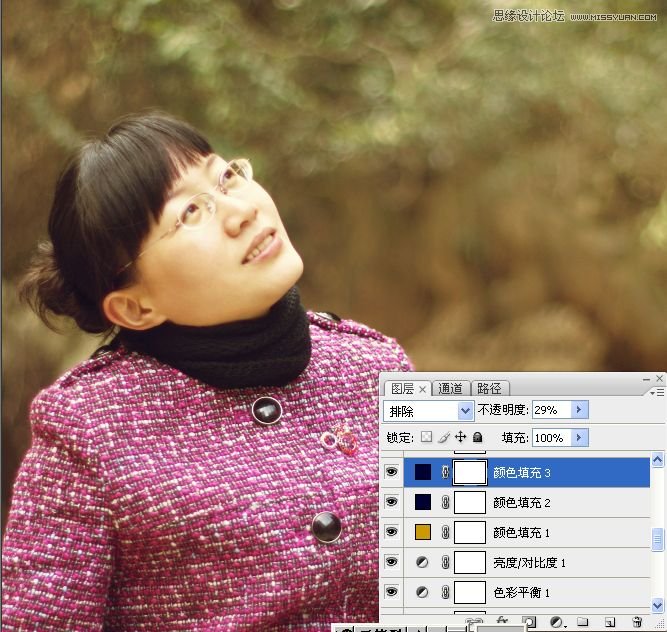
Task: Click the layer list scroll up arrow
Action: point(657,460)
